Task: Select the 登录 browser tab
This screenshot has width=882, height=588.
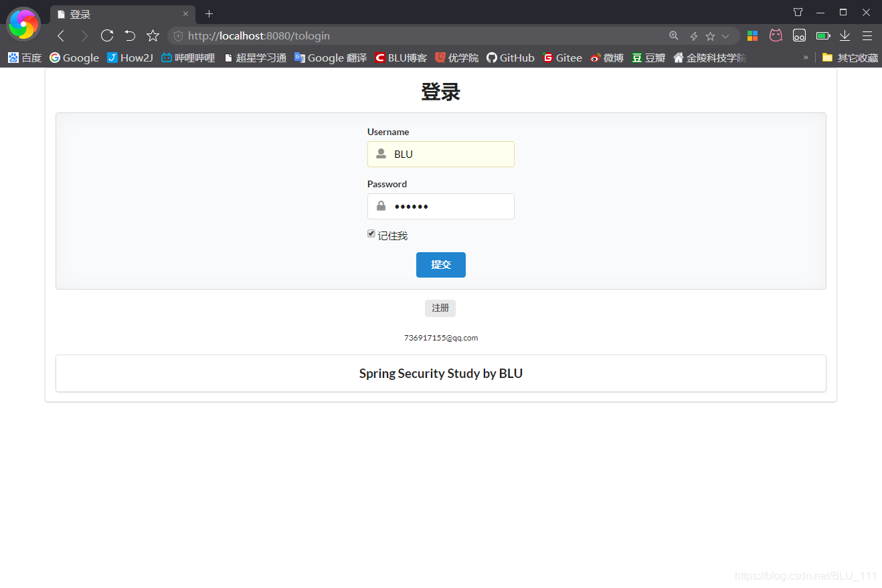Action: click(114, 13)
